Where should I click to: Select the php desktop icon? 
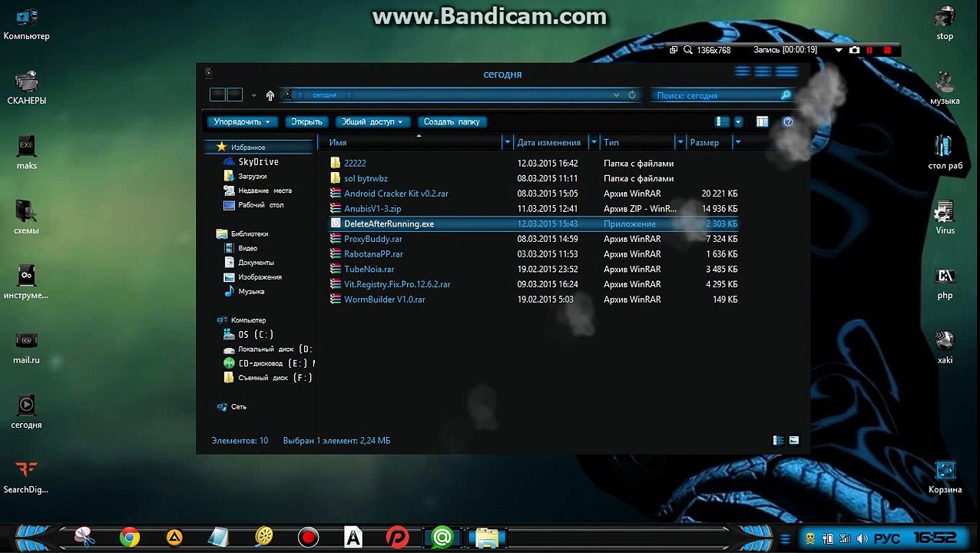coord(945,282)
